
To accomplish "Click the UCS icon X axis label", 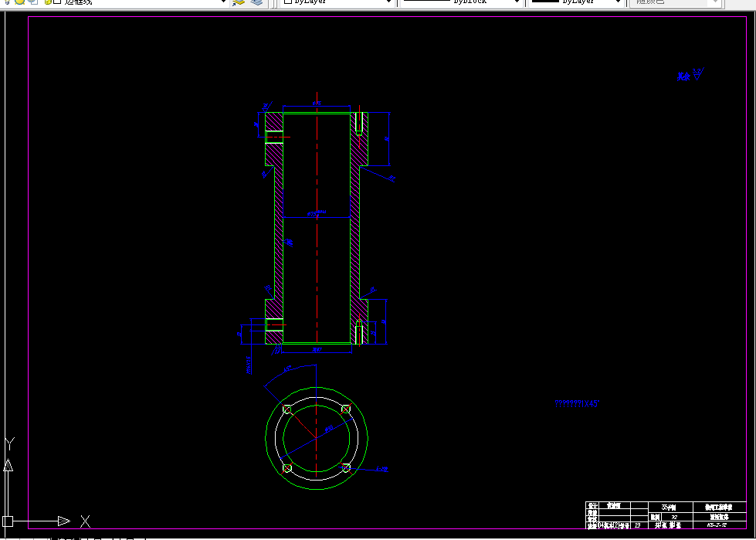I will click(x=86, y=521).
